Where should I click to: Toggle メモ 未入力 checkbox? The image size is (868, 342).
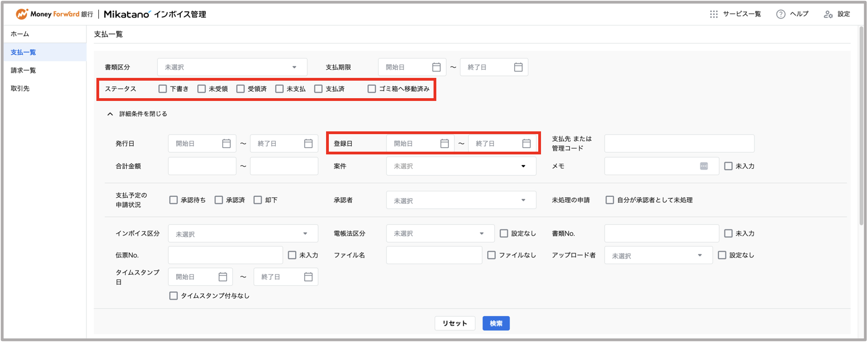tap(728, 166)
